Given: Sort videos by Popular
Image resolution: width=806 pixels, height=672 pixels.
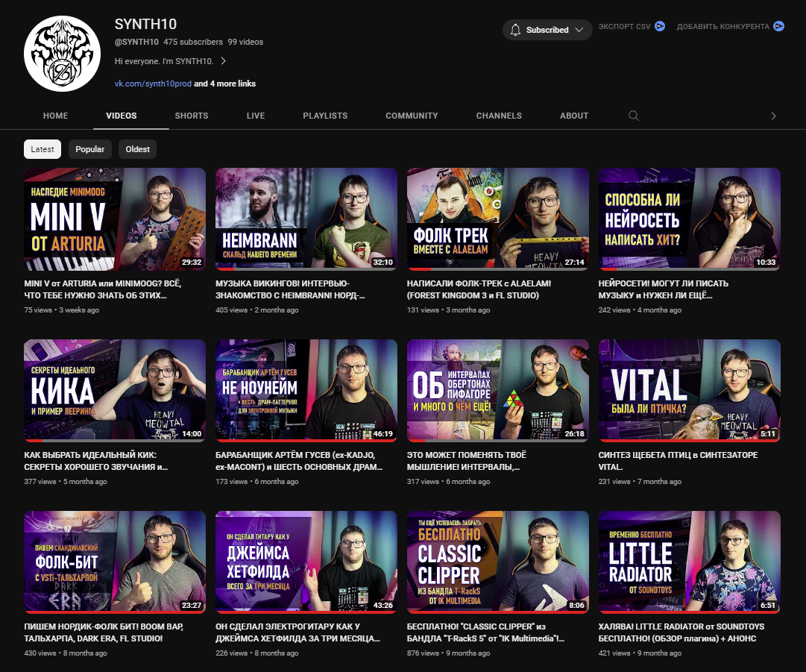Looking at the screenshot, I should coord(90,149).
